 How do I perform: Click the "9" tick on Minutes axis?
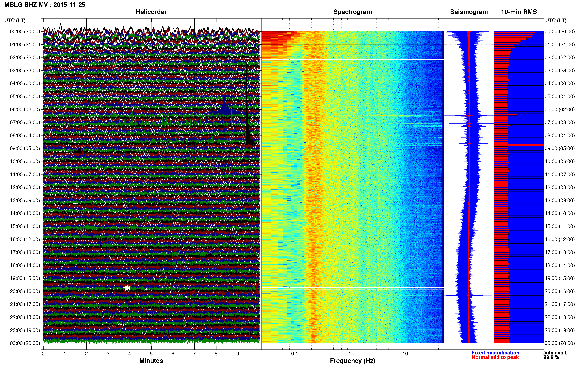click(x=238, y=354)
